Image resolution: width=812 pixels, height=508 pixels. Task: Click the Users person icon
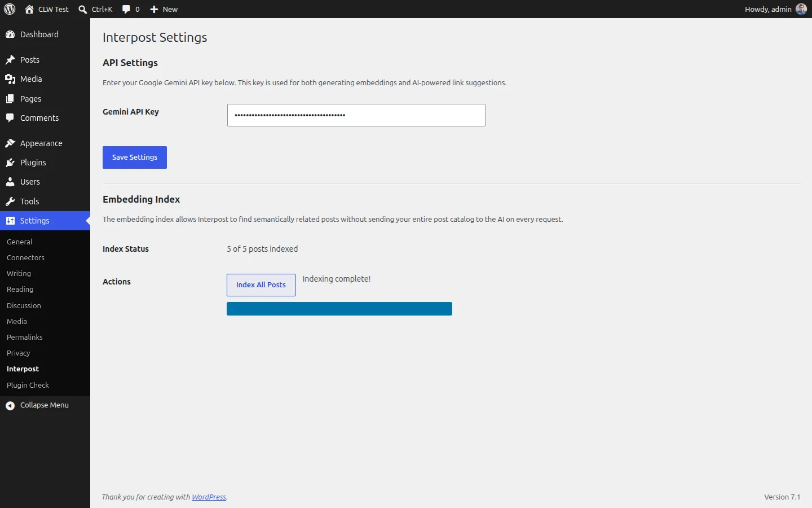point(10,182)
